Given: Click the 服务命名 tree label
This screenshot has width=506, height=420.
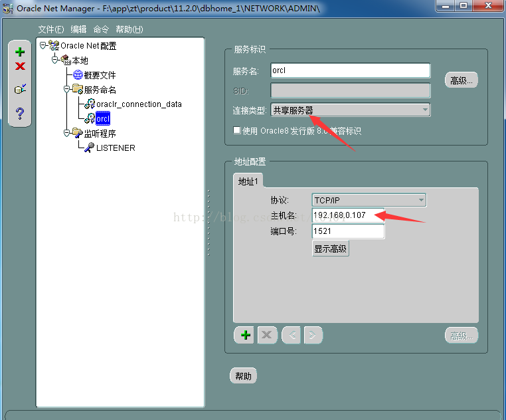Looking at the screenshot, I should (x=100, y=90).
